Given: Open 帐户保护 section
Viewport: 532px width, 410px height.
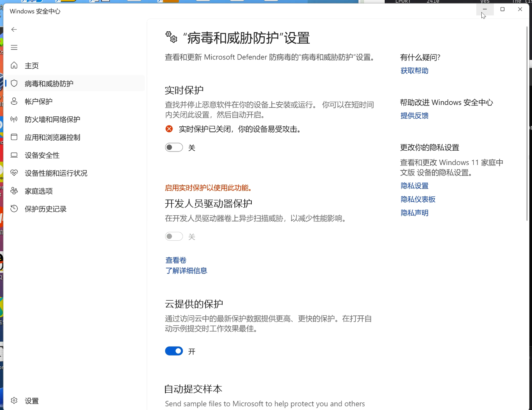Looking at the screenshot, I should tap(75, 101).
